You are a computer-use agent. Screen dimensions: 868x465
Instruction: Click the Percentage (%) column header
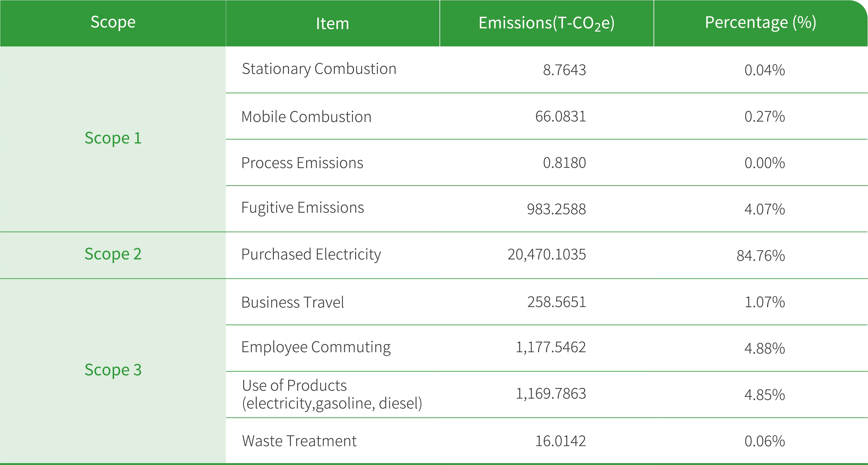[760, 22]
